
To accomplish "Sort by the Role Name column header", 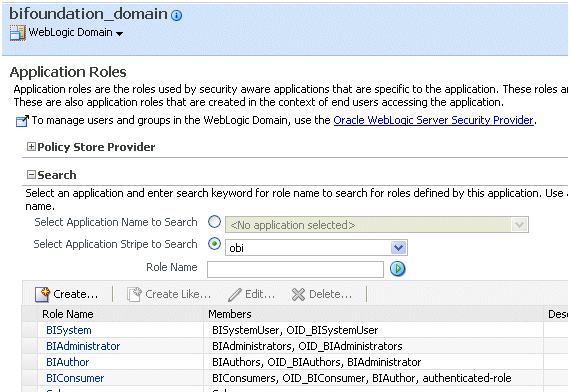I will [120, 314].
